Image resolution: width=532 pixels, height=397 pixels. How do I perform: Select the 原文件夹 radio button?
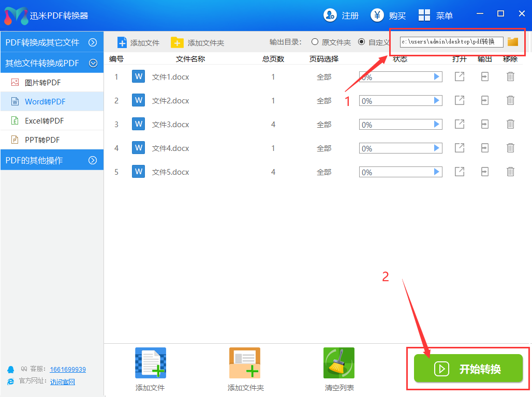click(x=315, y=42)
